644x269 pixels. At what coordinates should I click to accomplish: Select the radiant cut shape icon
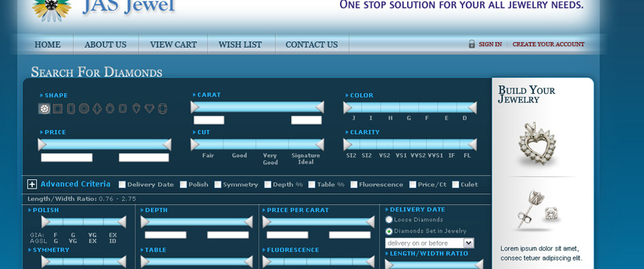pos(123,108)
